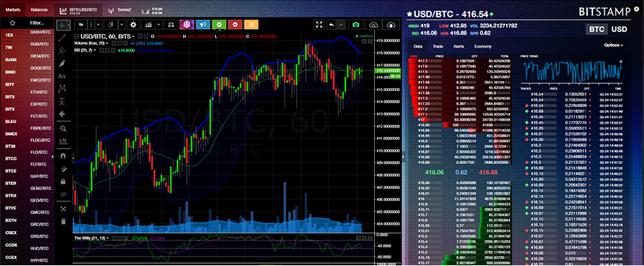
Task: Choose the BITS exchange in the list
Action: point(10,97)
